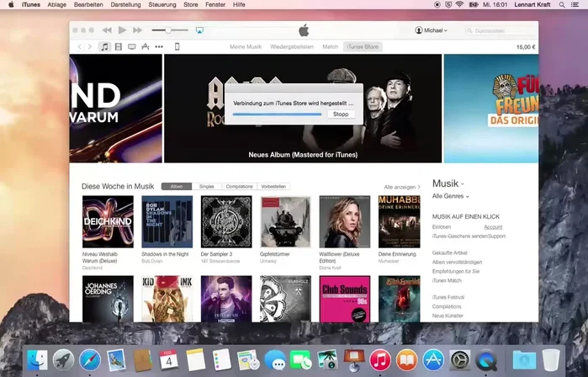Open the Apps library icon
588x377 pixels.
tap(145, 46)
